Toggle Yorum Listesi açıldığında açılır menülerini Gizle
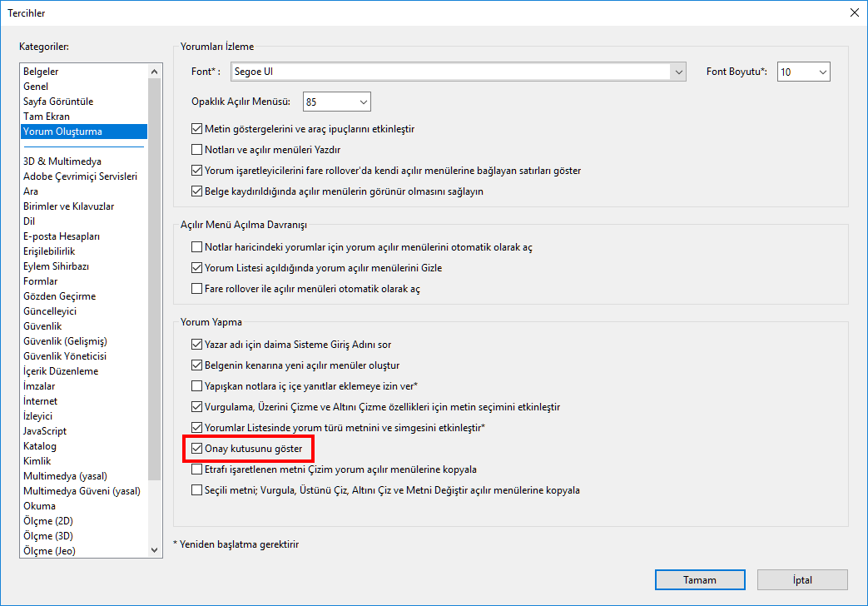Screen dimensions: 868x606 coord(196,267)
